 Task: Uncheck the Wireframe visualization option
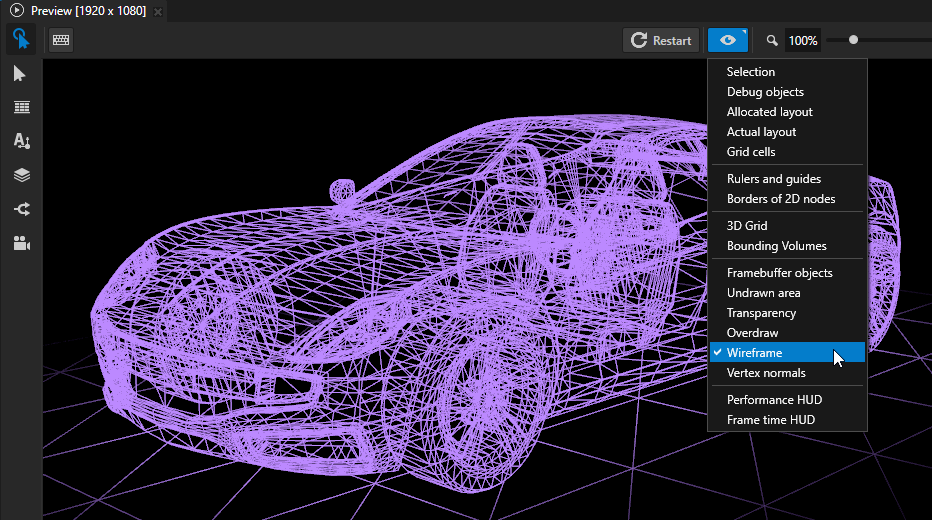click(x=755, y=353)
